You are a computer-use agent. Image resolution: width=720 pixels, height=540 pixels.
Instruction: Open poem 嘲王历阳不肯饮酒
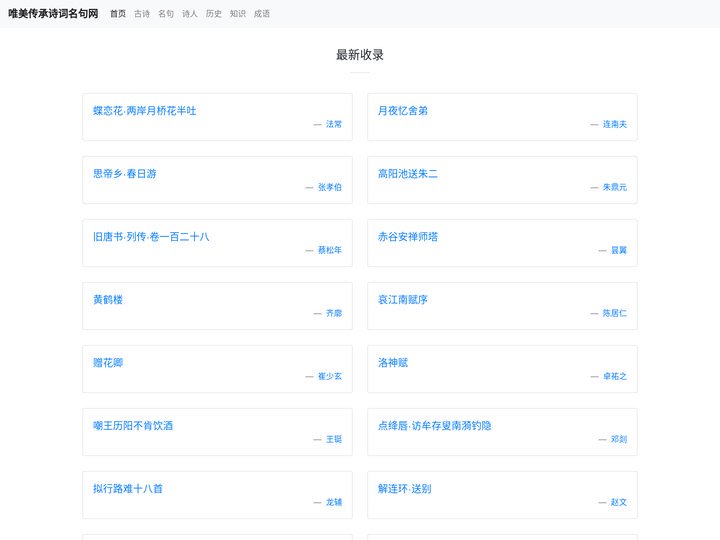click(x=133, y=425)
